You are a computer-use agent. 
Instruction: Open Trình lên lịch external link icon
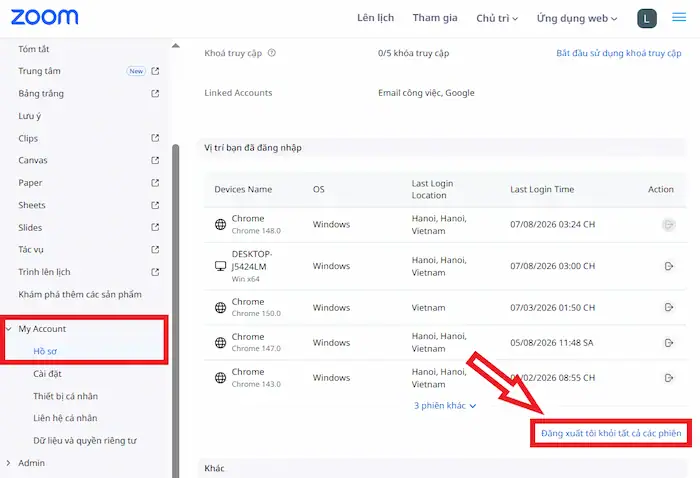point(155,272)
